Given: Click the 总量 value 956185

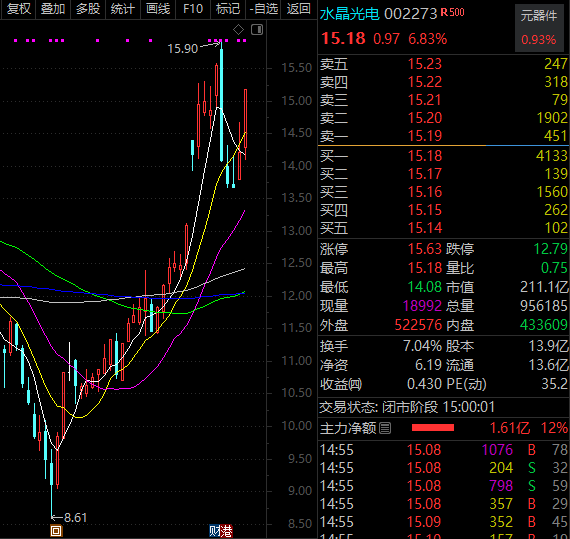Looking at the screenshot, I should tap(543, 306).
